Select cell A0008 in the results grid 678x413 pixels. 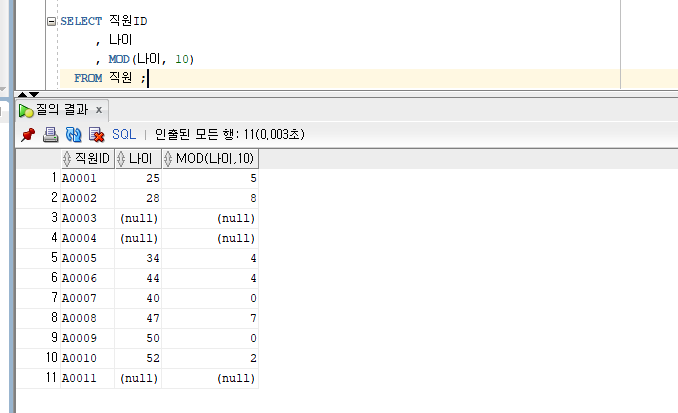pyautogui.click(x=87, y=318)
